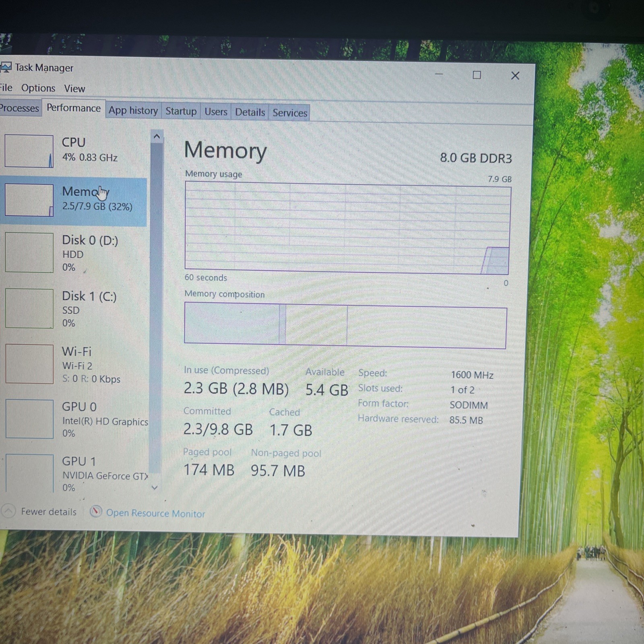Switch to the Startup tab

[x=181, y=111]
